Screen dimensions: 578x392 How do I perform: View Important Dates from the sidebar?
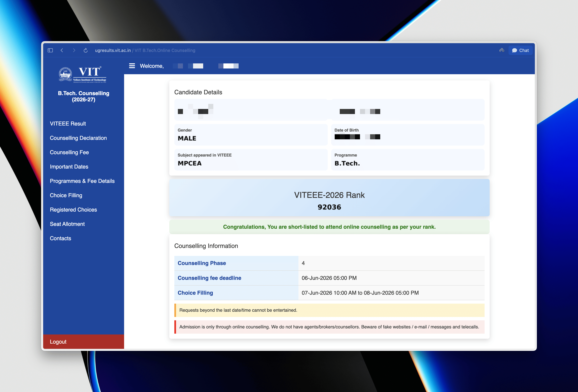click(69, 167)
